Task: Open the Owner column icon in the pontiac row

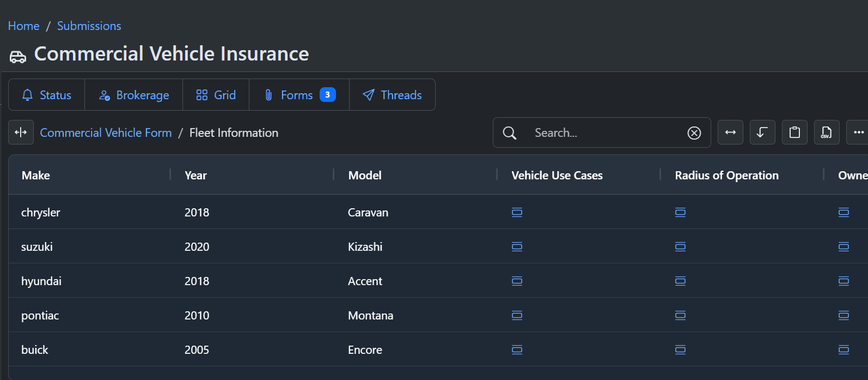Action: click(x=843, y=315)
